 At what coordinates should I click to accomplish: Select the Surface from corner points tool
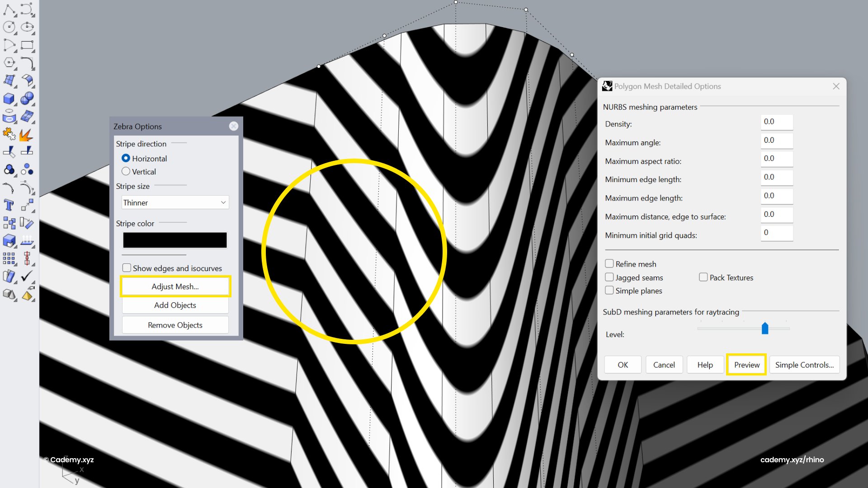tap(9, 80)
